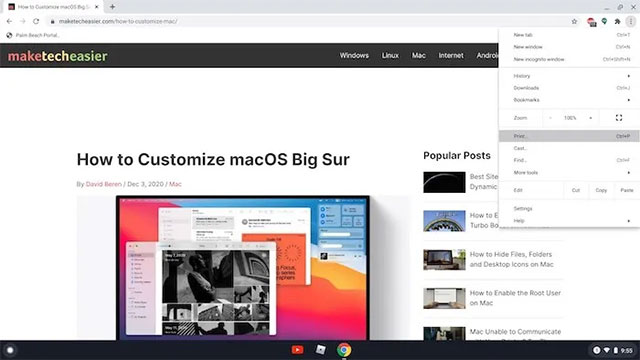The width and height of the screenshot is (640, 360).
Task: Click the Chrome icon in the shelf
Action: [344, 350]
